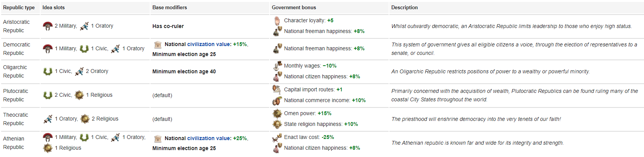Click the National commerce income icon
Image resolution: width=644 pixels, height=157 pixels.
click(x=277, y=101)
